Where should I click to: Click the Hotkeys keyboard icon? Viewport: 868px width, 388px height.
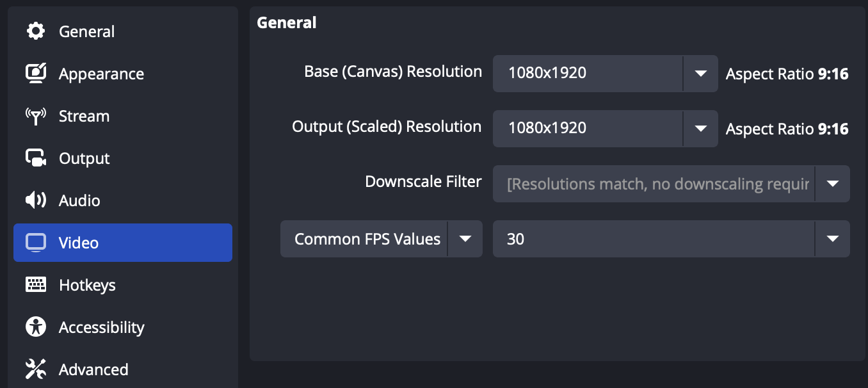pos(36,285)
